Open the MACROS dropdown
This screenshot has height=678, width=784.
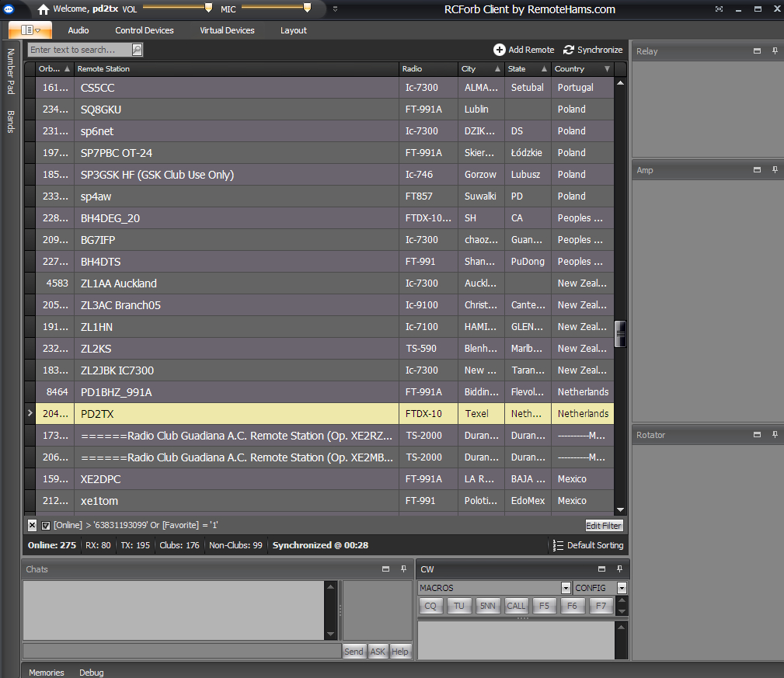566,588
